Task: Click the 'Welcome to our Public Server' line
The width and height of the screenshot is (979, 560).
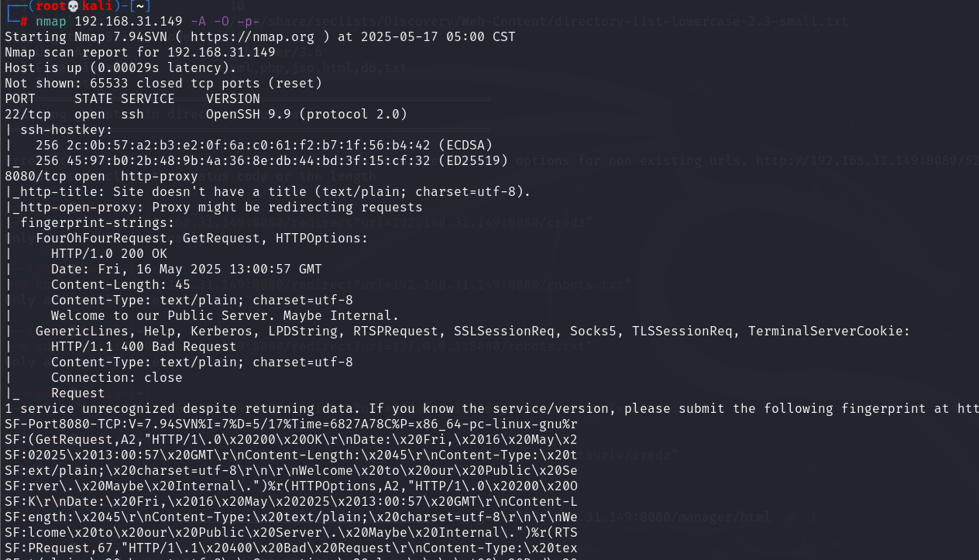Action: click(225, 315)
